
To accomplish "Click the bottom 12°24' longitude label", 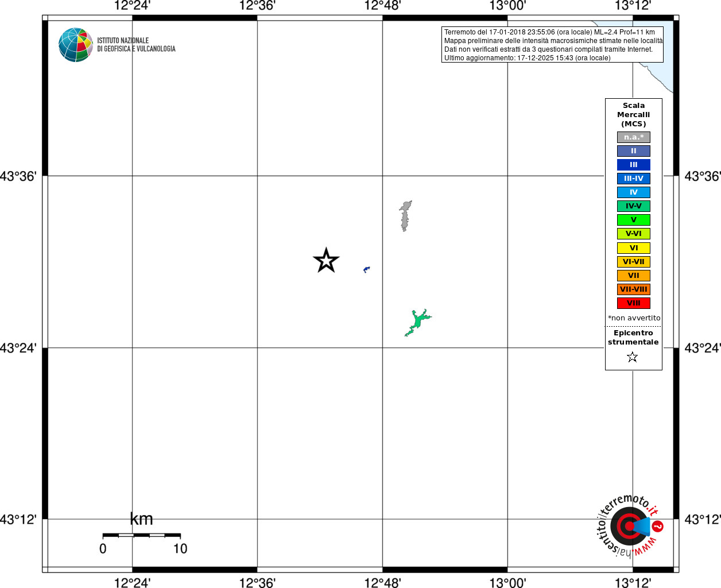I will [132, 582].
